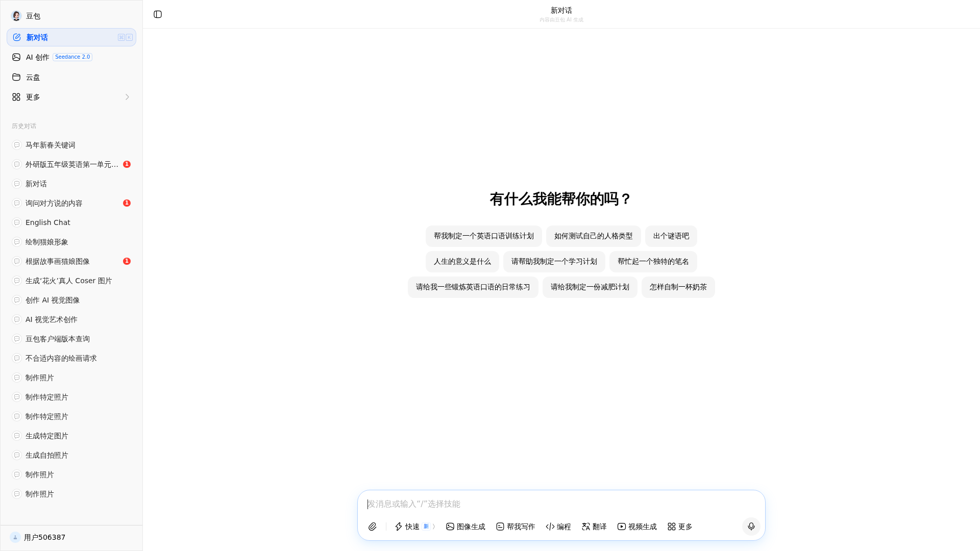The width and height of the screenshot is (980, 551).
Task: Toggle the sidebar collapse icon
Action: click(x=158, y=14)
